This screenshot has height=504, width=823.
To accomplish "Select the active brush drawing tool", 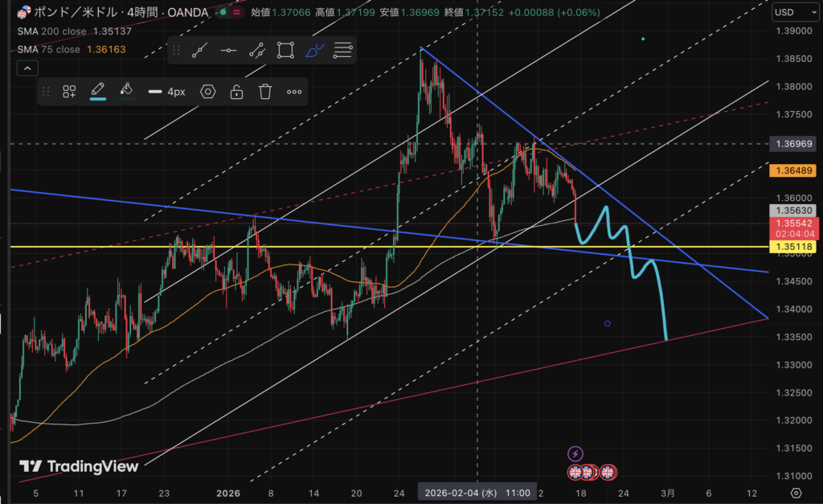I will click(x=314, y=50).
